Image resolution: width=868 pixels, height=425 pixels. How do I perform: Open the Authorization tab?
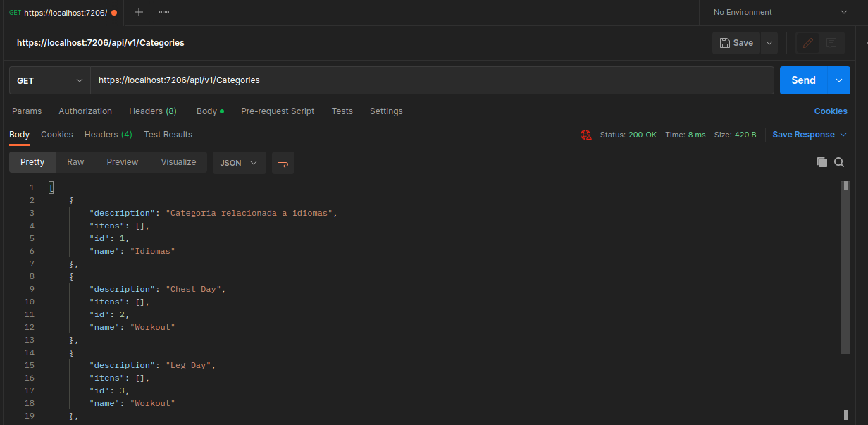pyautogui.click(x=85, y=111)
